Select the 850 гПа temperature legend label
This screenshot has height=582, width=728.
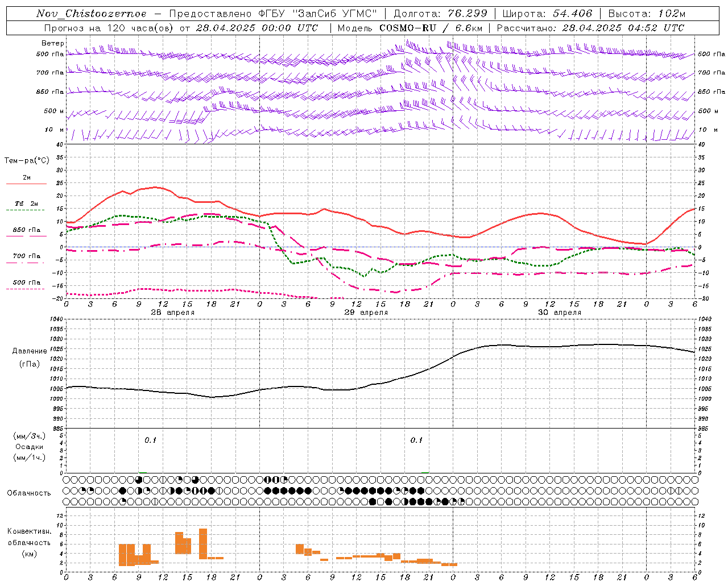point(27,230)
